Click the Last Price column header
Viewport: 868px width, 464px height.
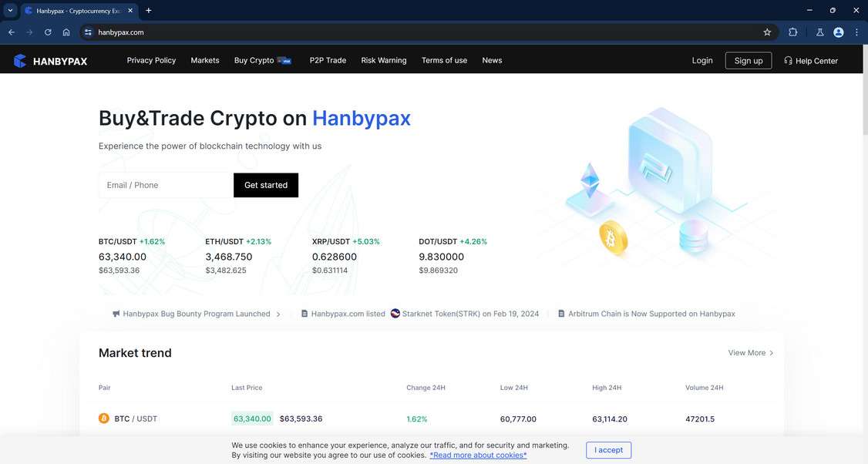point(247,388)
